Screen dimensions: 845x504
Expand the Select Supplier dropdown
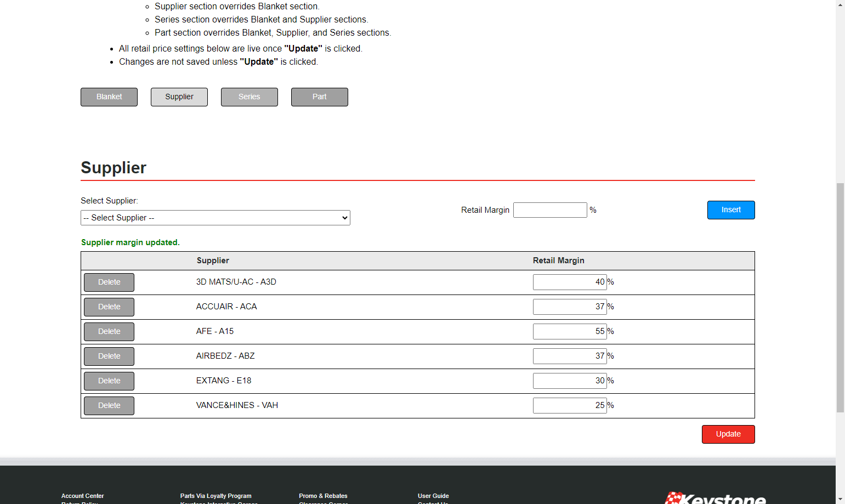[x=215, y=218]
